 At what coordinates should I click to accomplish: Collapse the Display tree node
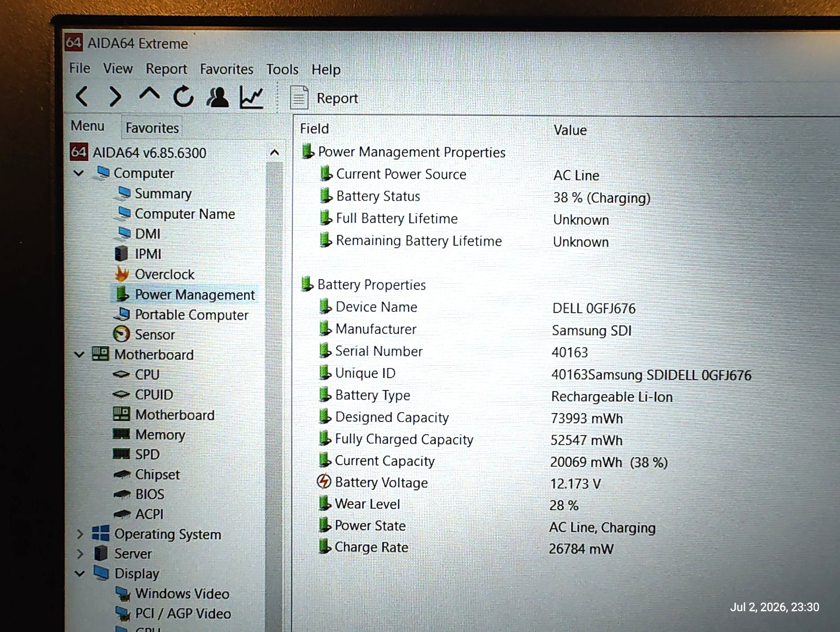(80, 574)
